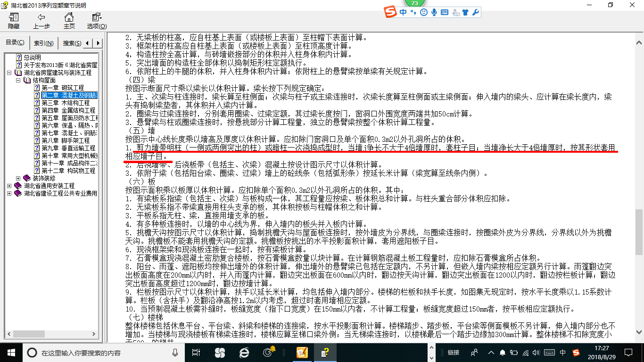Image resolution: width=644 pixels, height=362 pixels.
Task: Open the Sogou toolbox wrench icon
Action: pyautogui.click(x=476, y=12)
